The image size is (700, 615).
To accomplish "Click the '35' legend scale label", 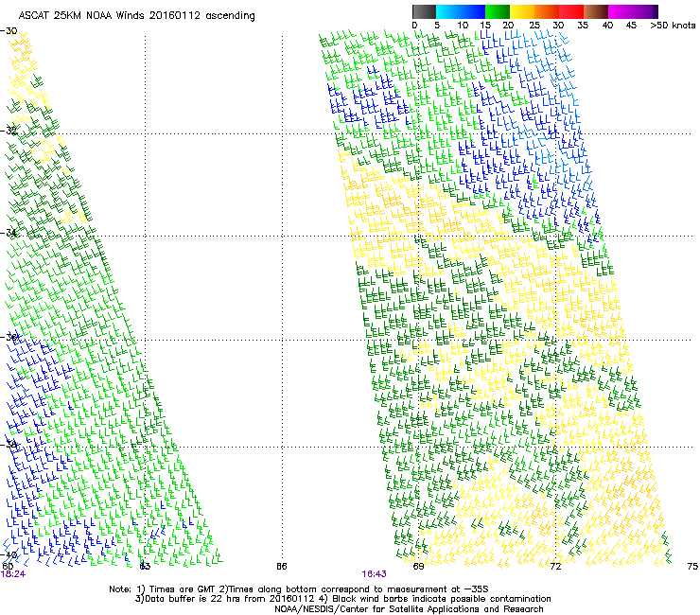I will pos(583,26).
